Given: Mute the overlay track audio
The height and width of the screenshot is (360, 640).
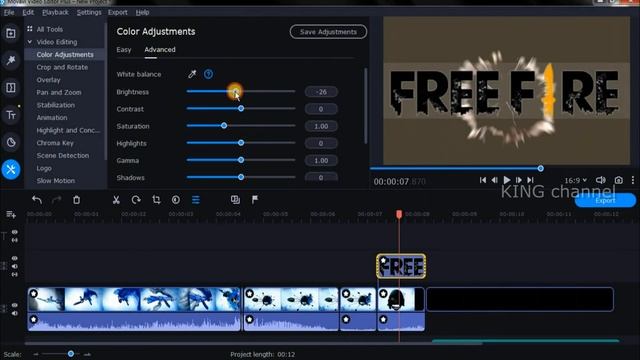Looking at the screenshot, I should pyautogui.click(x=15, y=267).
